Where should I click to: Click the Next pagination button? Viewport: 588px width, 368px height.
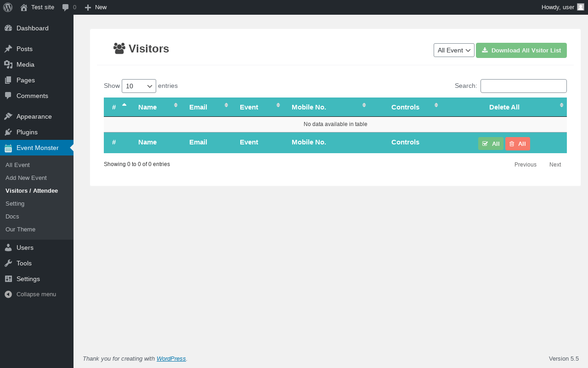tap(555, 165)
